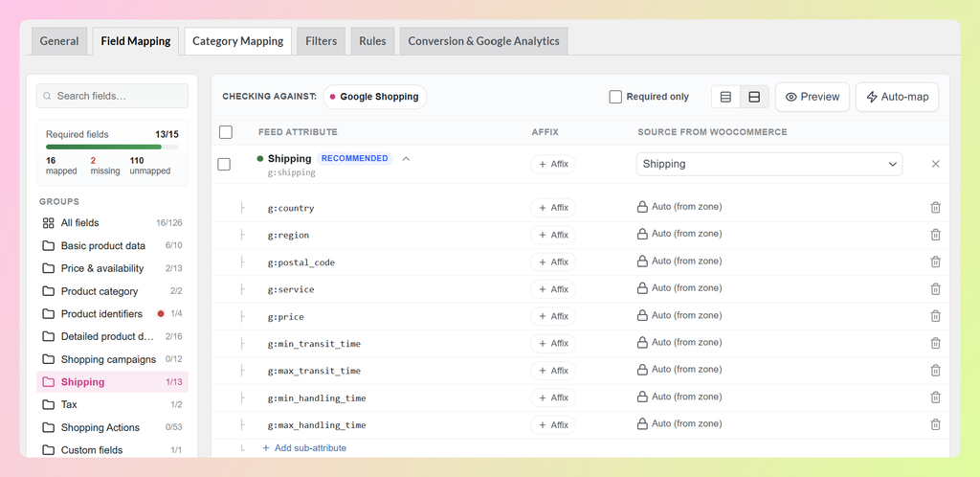This screenshot has height=477, width=980.
Task: Delete the g:max_handling_time sub-attribute
Action: tap(935, 424)
